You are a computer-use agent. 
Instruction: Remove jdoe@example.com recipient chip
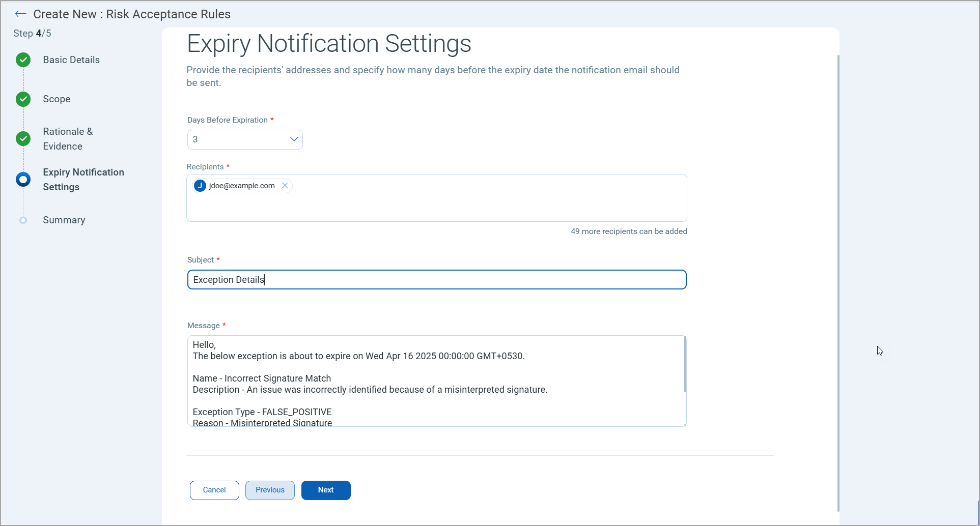[285, 186]
